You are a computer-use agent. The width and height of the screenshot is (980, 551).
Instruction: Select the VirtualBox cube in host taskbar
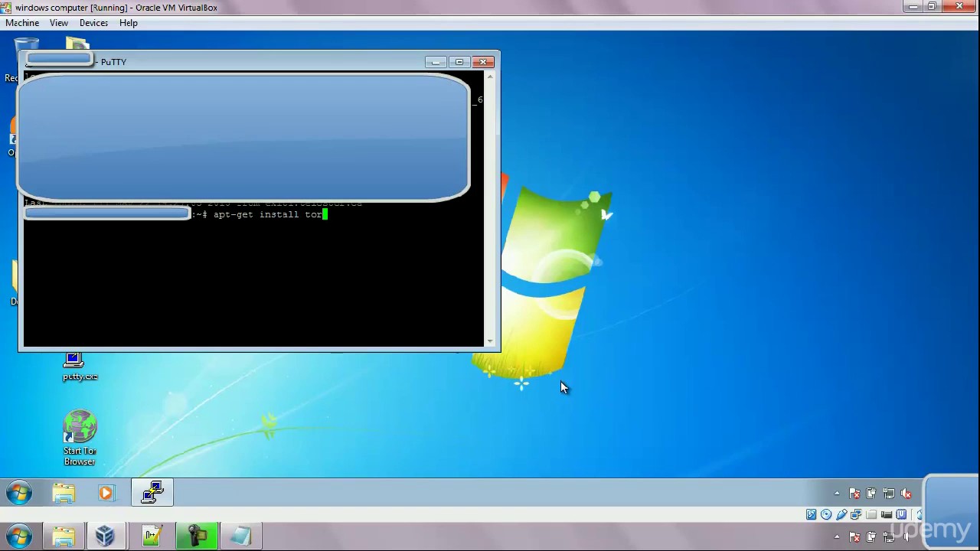(x=106, y=536)
